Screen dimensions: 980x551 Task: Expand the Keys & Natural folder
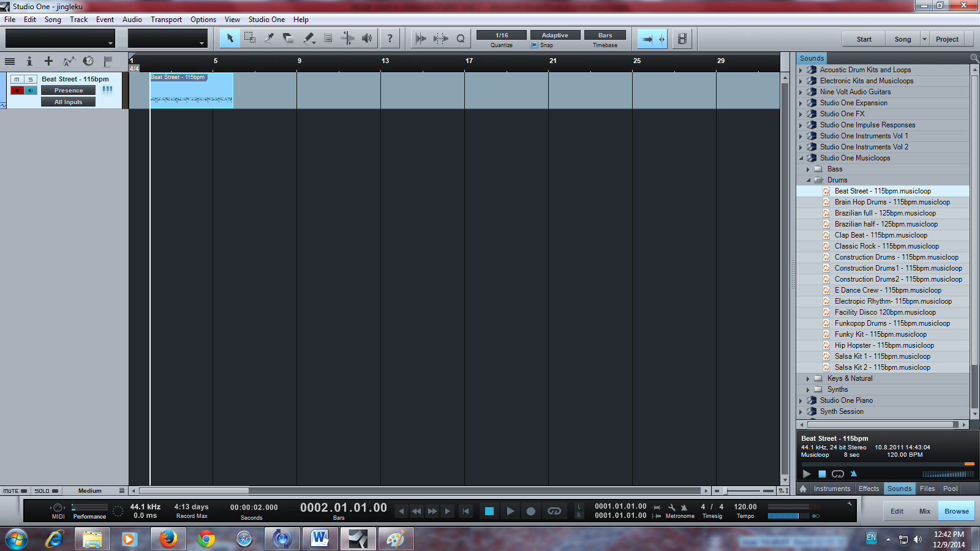[x=808, y=378]
